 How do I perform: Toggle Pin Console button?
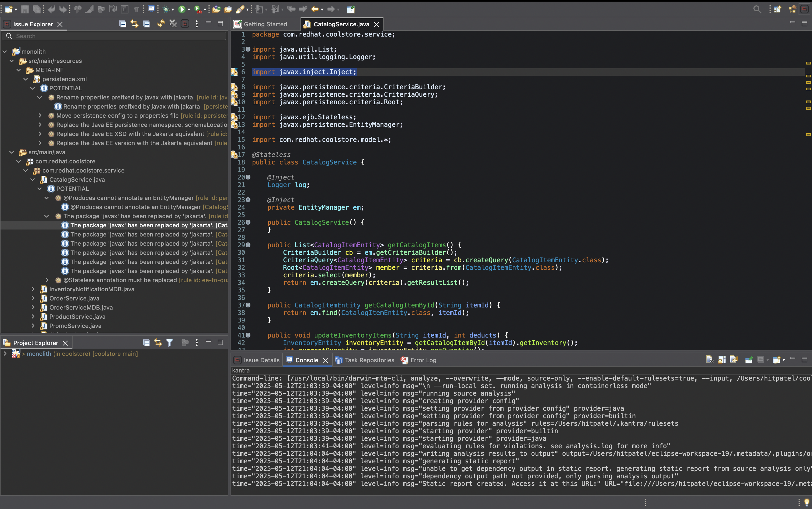[749, 360]
